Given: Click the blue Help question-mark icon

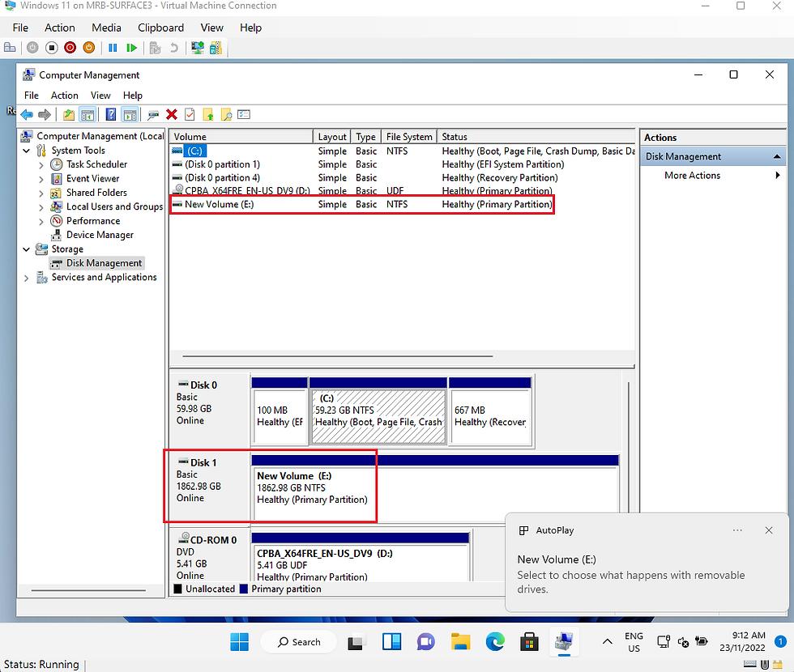Looking at the screenshot, I should (x=110, y=115).
